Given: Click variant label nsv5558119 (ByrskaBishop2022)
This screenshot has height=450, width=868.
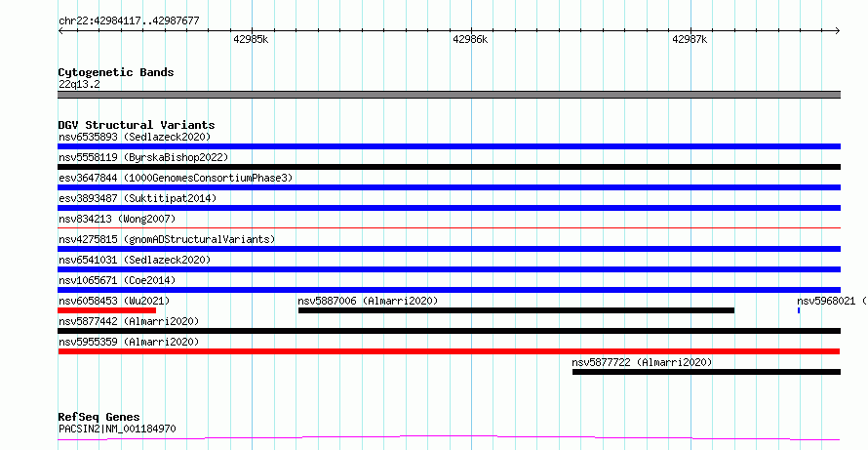Looking at the screenshot, I should [x=143, y=157].
